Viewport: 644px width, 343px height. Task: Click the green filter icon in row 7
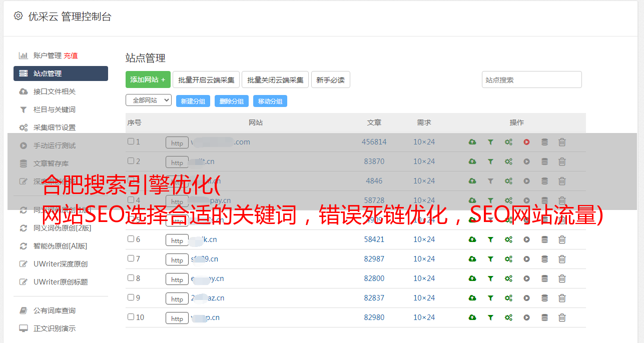click(x=490, y=259)
